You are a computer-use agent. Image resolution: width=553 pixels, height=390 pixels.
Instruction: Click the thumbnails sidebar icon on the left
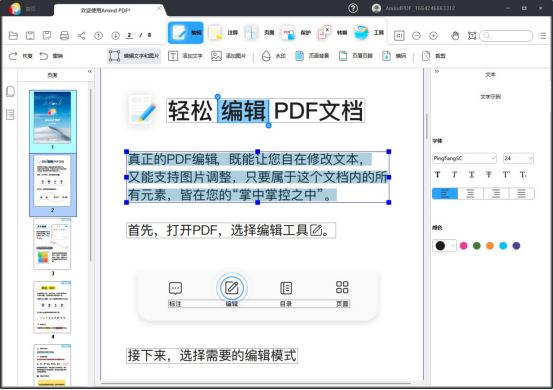pyautogui.click(x=10, y=91)
